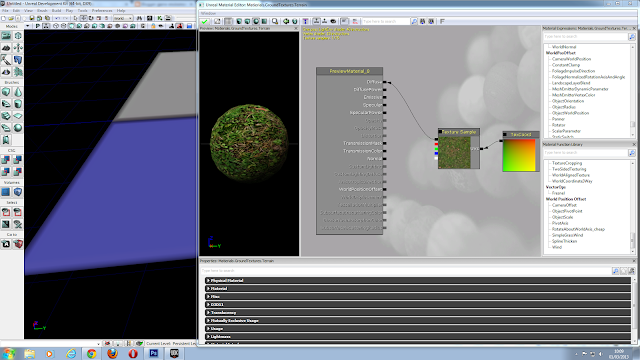Click red channel pin on Texture Sample
This screenshot has height=360, width=640.
pyautogui.click(x=436, y=144)
